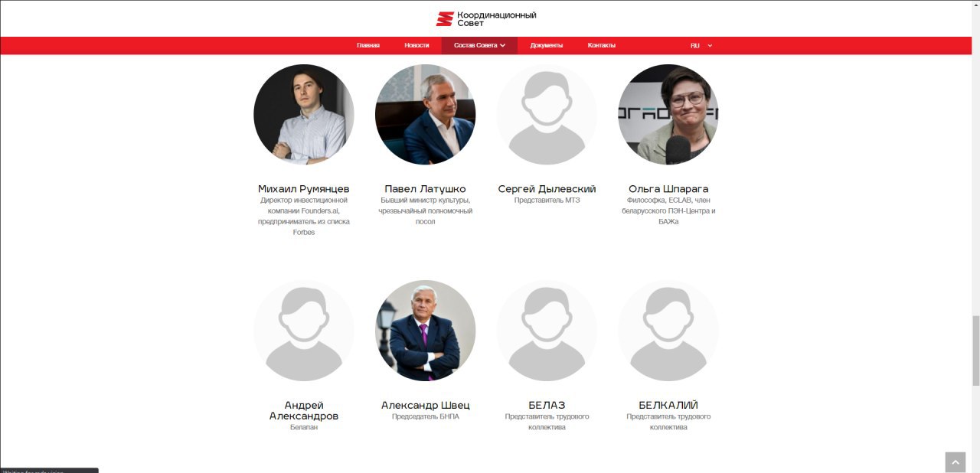This screenshot has width=980, height=473.
Task: Click the БЕЛАЗ placeholder avatar icon
Action: click(547, 331)
